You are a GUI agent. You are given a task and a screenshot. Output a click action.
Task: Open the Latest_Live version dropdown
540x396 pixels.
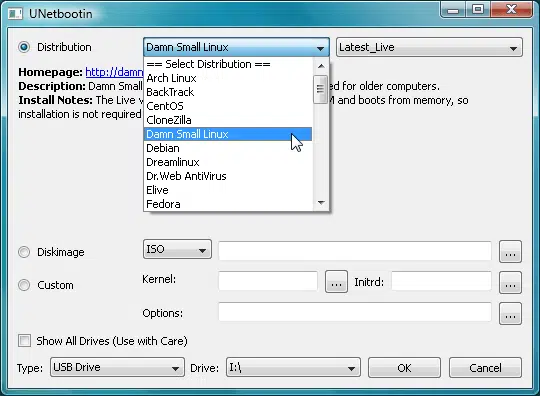[x=429, y=47]
